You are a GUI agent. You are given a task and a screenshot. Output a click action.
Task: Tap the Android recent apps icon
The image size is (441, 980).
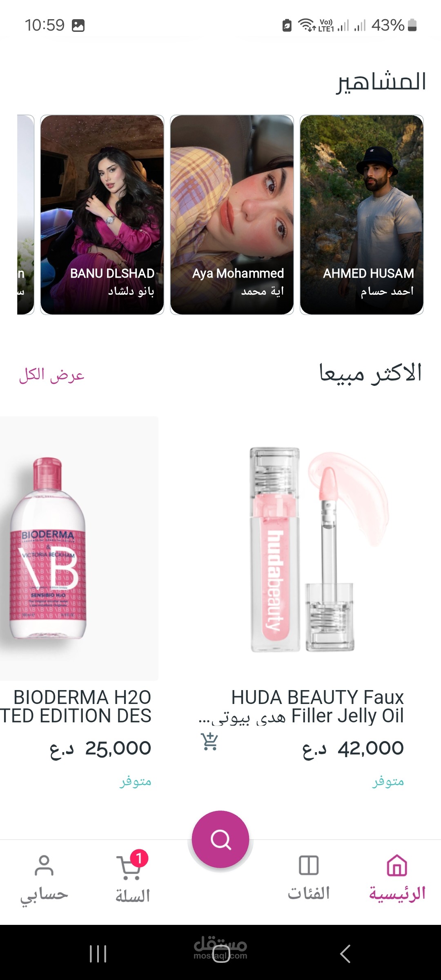click(98, 953)
